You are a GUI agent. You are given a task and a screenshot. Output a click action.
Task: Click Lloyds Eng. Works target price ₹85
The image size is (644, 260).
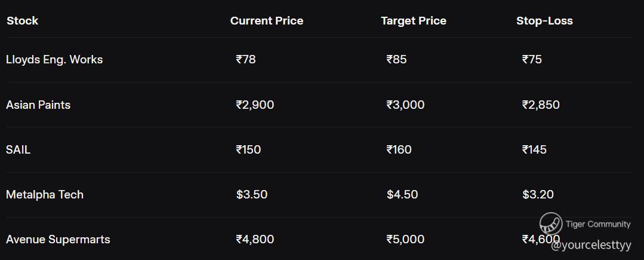(x=396, y=60)
